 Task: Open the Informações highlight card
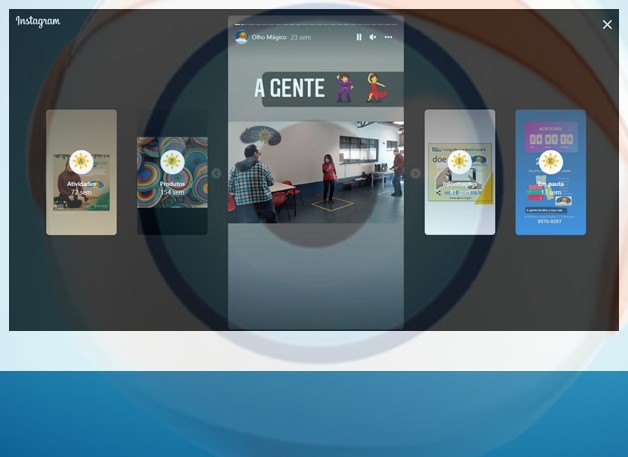pos(460,172)
